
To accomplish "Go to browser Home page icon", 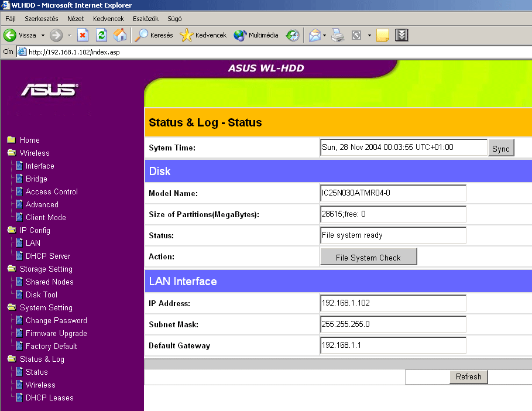I will (120, 35).
